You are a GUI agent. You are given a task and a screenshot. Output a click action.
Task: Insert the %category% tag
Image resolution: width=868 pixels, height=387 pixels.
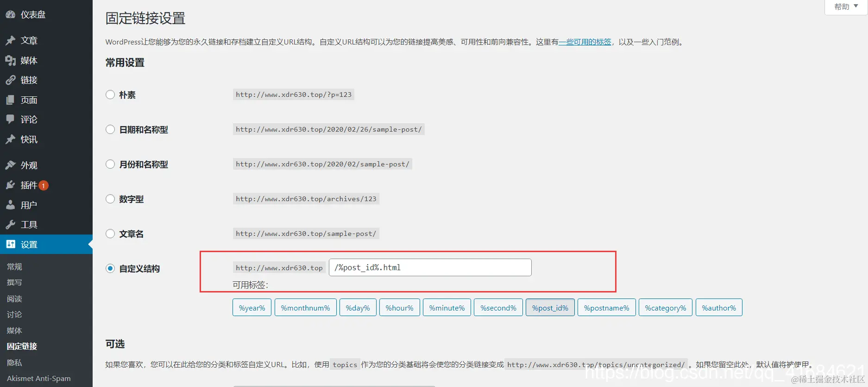click(x=666, y=308)
